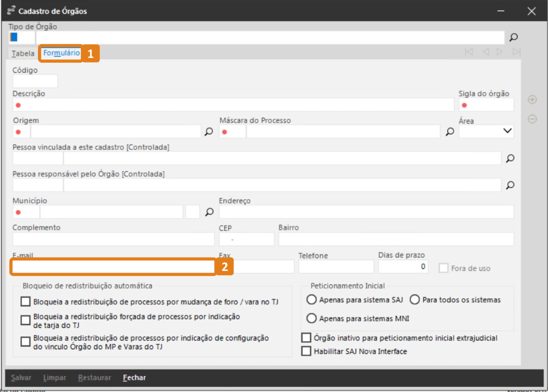Check Órgão inativo para peticionamento inicial extrajudicial

click(306, 338)
